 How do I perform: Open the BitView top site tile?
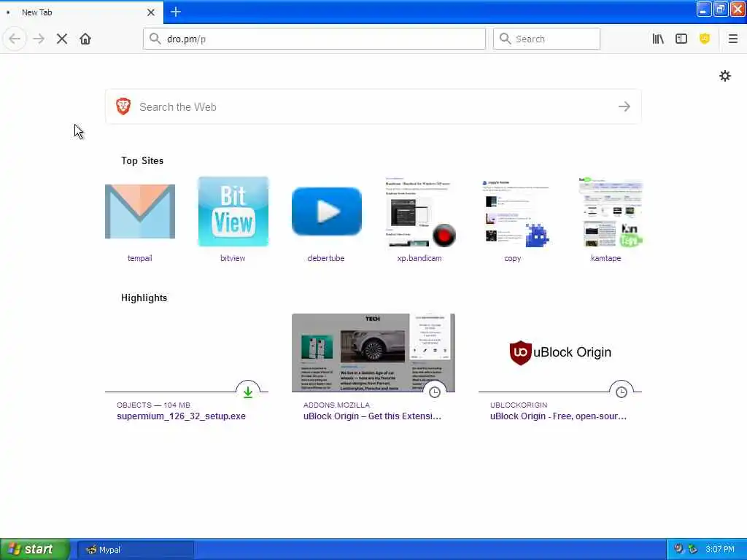click(x=233, y=211)
